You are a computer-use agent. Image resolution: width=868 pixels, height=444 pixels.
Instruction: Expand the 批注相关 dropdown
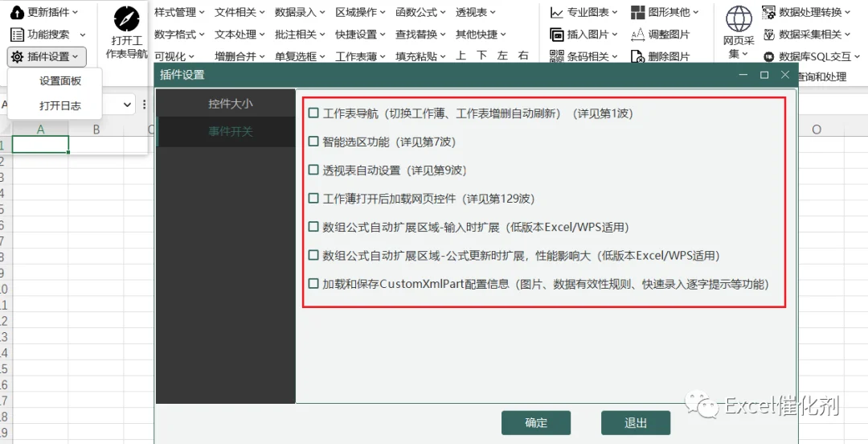(x=300, y=35)
